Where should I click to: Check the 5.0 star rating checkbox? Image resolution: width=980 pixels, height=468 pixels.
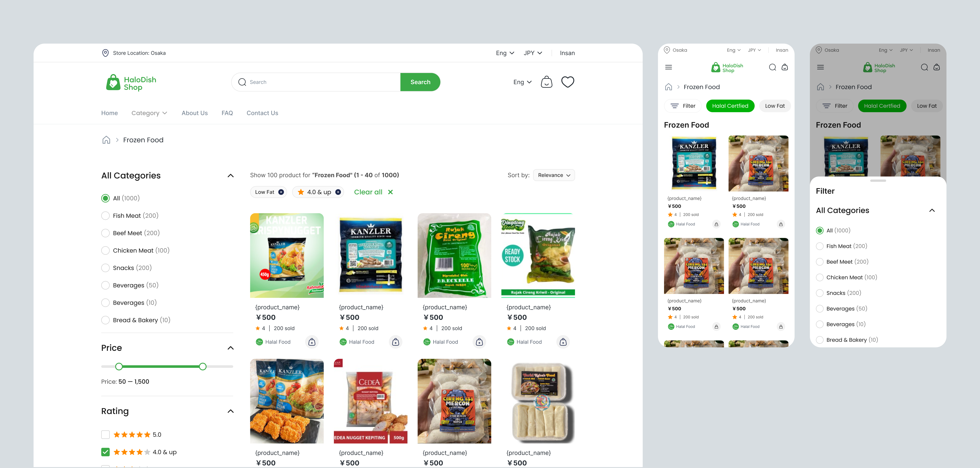105,434
